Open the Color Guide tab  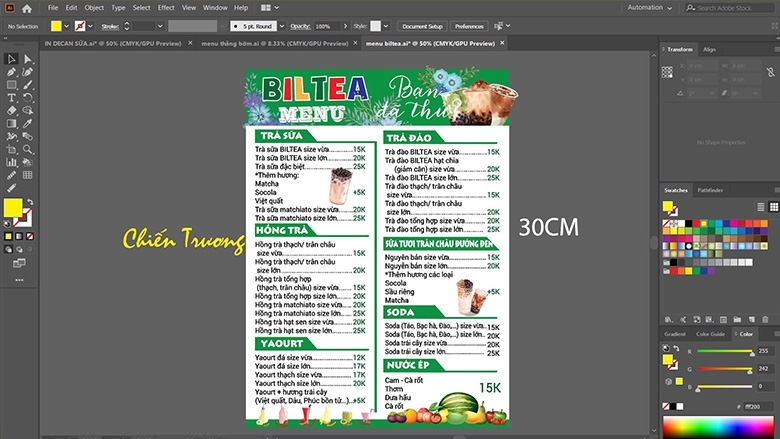coord(710,334)
